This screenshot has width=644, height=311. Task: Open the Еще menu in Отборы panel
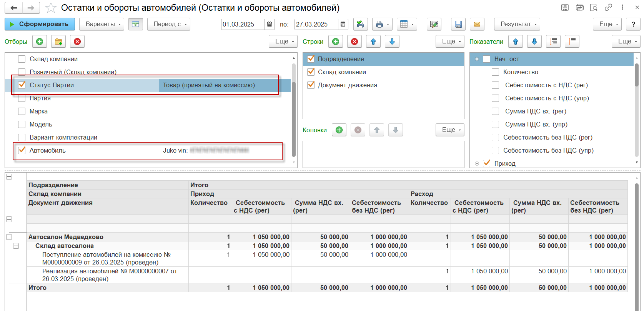click(x=283, y=42)
